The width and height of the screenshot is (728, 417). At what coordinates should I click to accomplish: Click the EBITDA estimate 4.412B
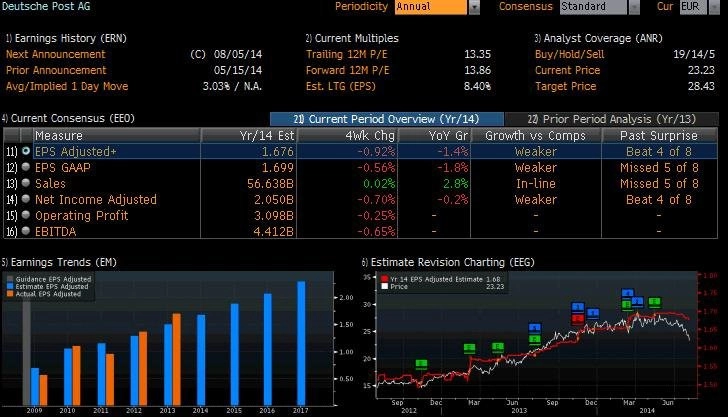[274, 231]
